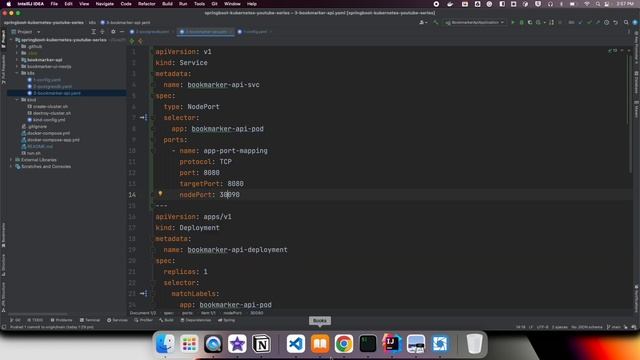Open the Refactor menu
The image size is (640, 360).
(x=147, y=4)
